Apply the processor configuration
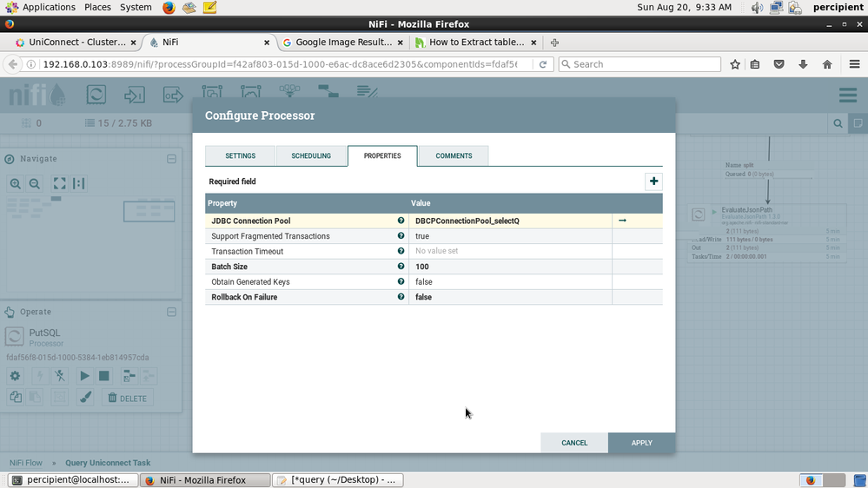 641,443
